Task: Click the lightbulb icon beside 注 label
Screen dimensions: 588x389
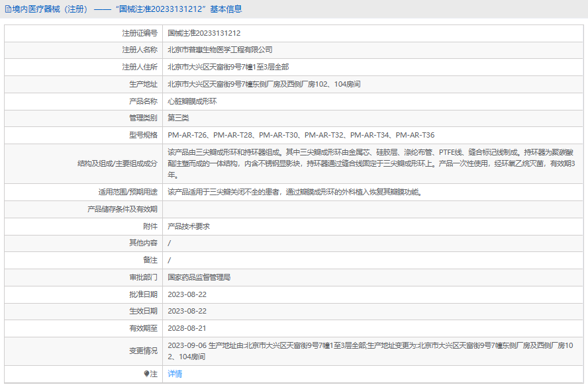Action: (x=146, y=374)
